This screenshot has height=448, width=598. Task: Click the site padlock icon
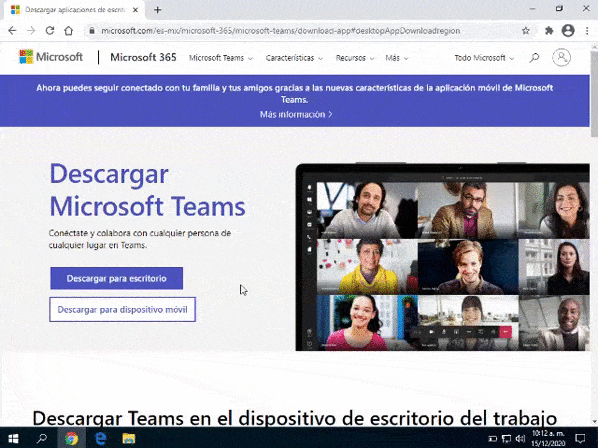tap(92, 31)
